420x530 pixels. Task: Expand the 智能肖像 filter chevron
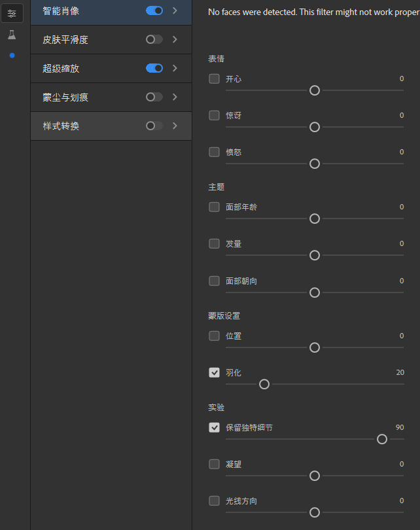tap(175, 10)
